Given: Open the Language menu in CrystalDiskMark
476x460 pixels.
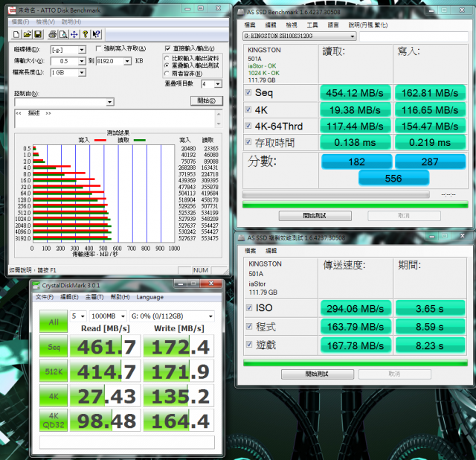Looking at the screenshot, I should 150,297.
